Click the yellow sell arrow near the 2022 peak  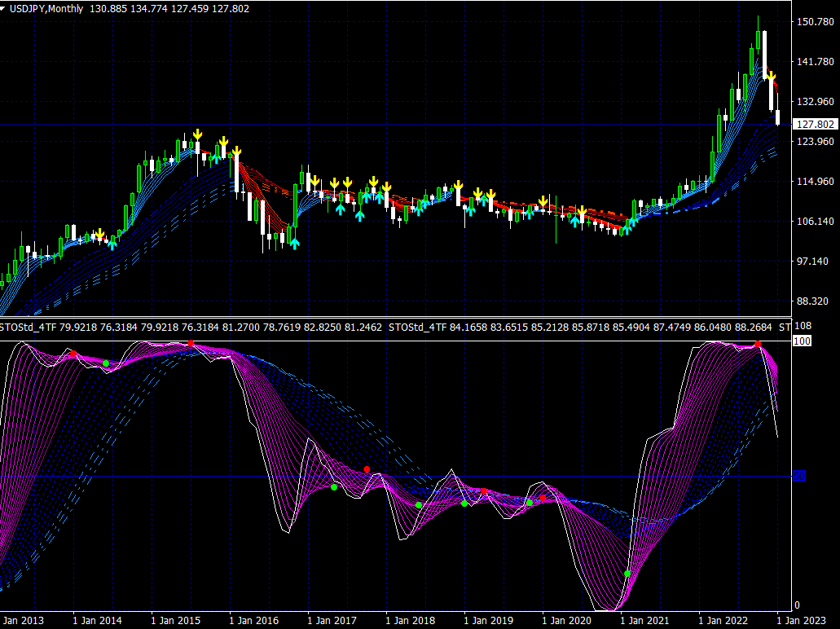[x=769, y=76]
